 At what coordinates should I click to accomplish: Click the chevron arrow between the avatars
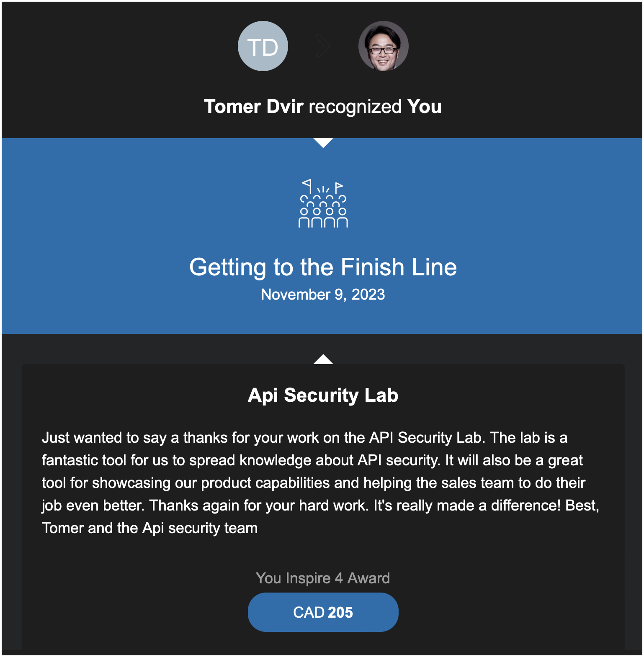point(323,46)
